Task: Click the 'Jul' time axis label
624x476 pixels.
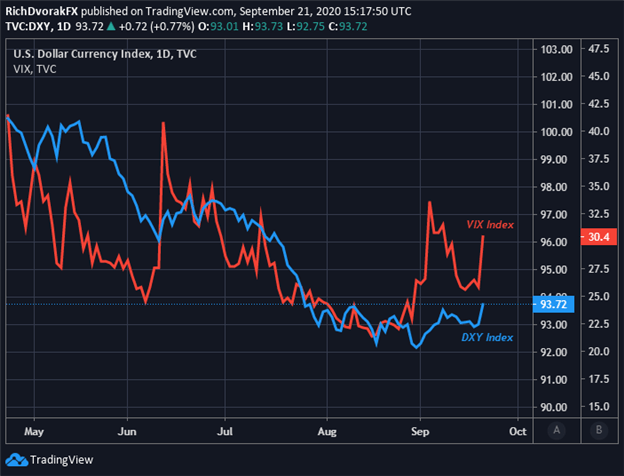Action: point(225,431)
